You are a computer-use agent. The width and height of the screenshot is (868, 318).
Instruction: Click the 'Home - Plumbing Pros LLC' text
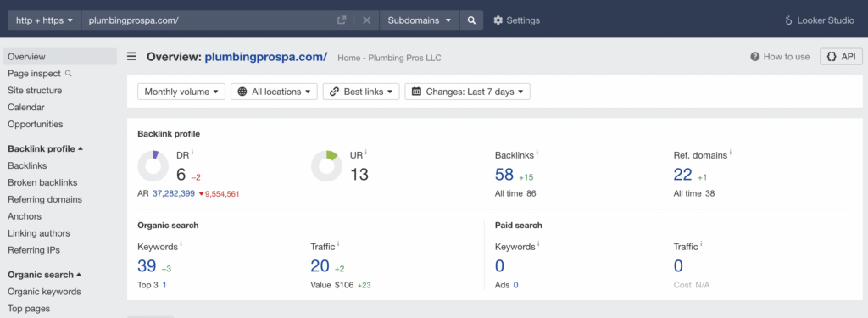click(x=389, y=58)
